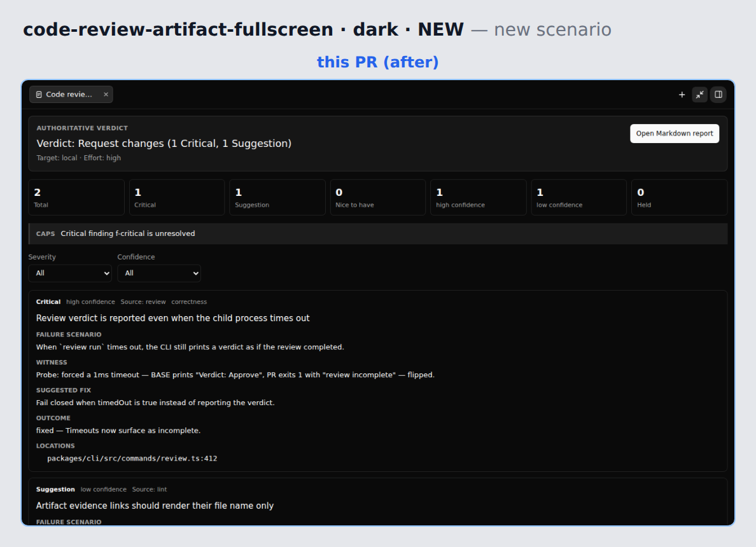Viewport: 756px width, 547px height.
Task: Click title Artifact evidence links should render...
Action: coord(155,506)
